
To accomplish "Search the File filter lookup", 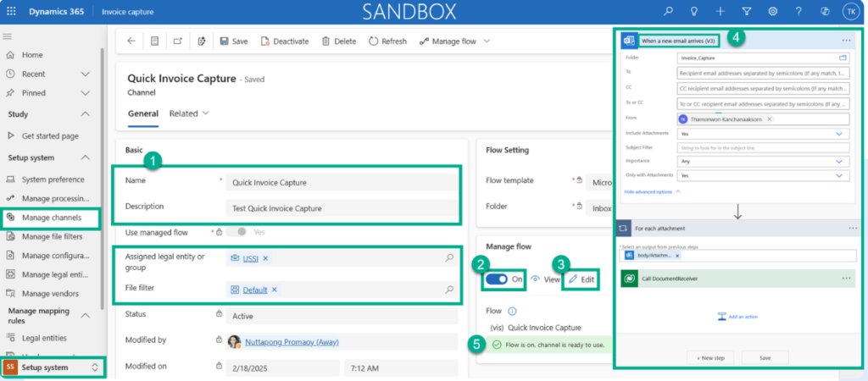I will tap(449, 290).
